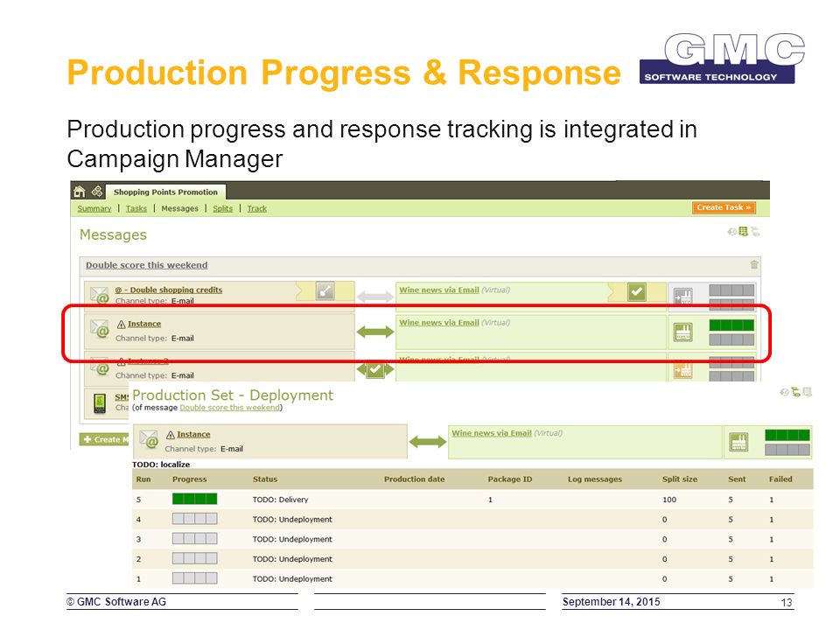Click the gray production icon in first message row
Screen dimensions: 840x630
683,296
